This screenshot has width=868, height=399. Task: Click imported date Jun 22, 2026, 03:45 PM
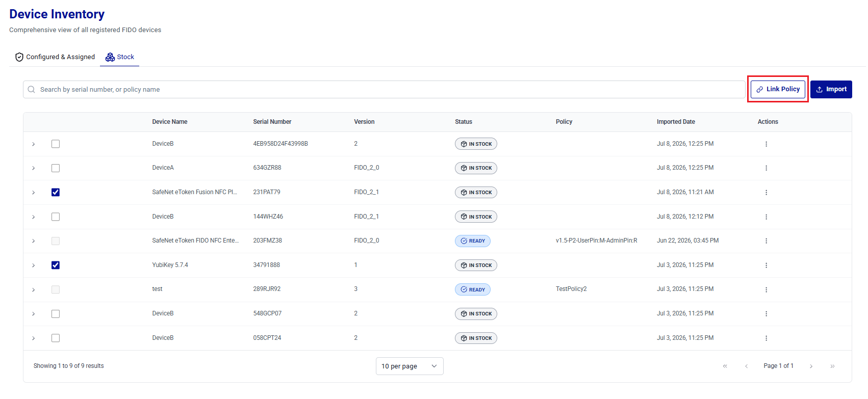[x=687, y=241]
